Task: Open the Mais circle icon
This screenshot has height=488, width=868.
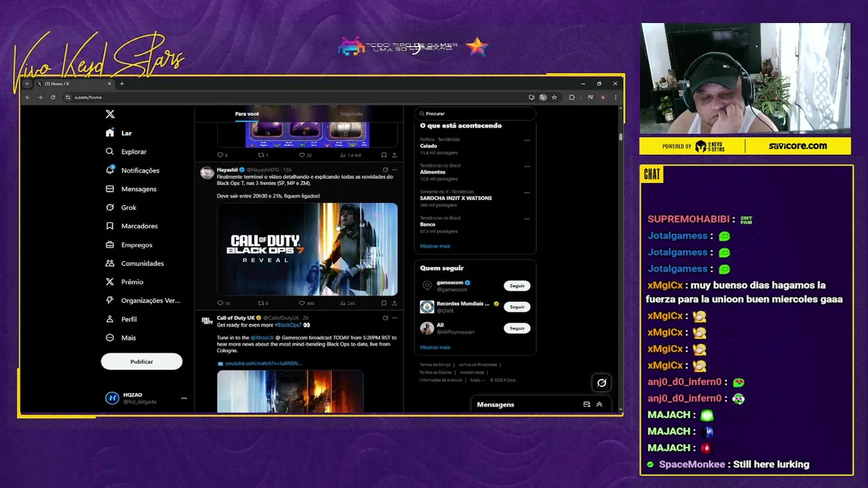Action: pos(110,338)
